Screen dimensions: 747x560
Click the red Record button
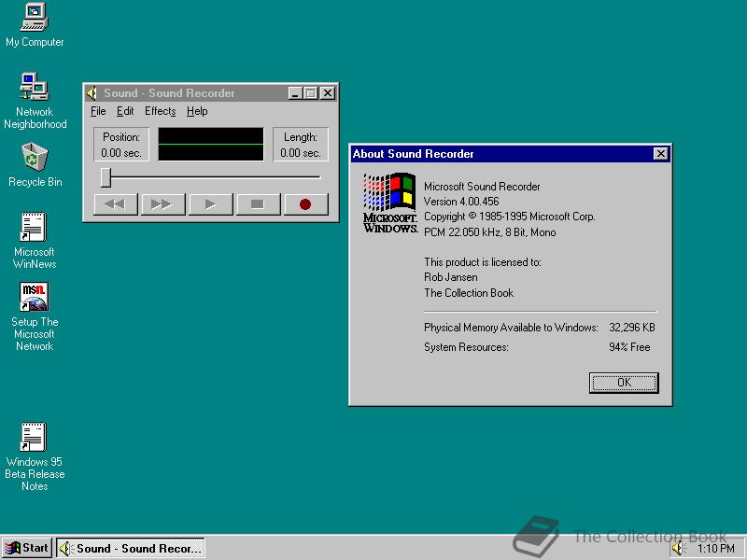point(306,204)
